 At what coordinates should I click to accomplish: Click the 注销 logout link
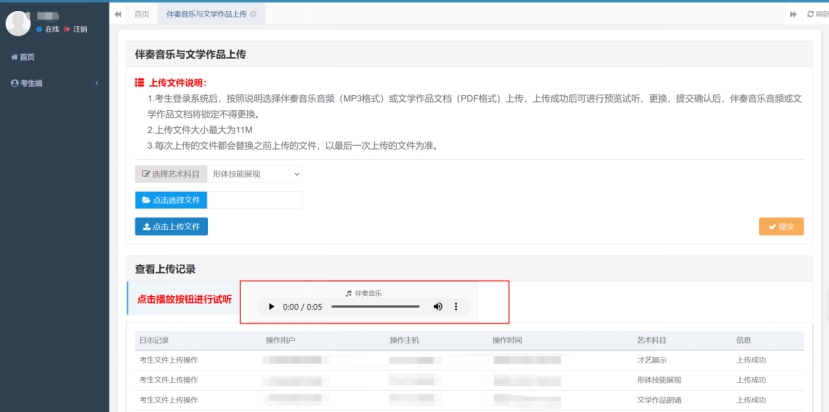pyautogui.click(x=79, y=30)
